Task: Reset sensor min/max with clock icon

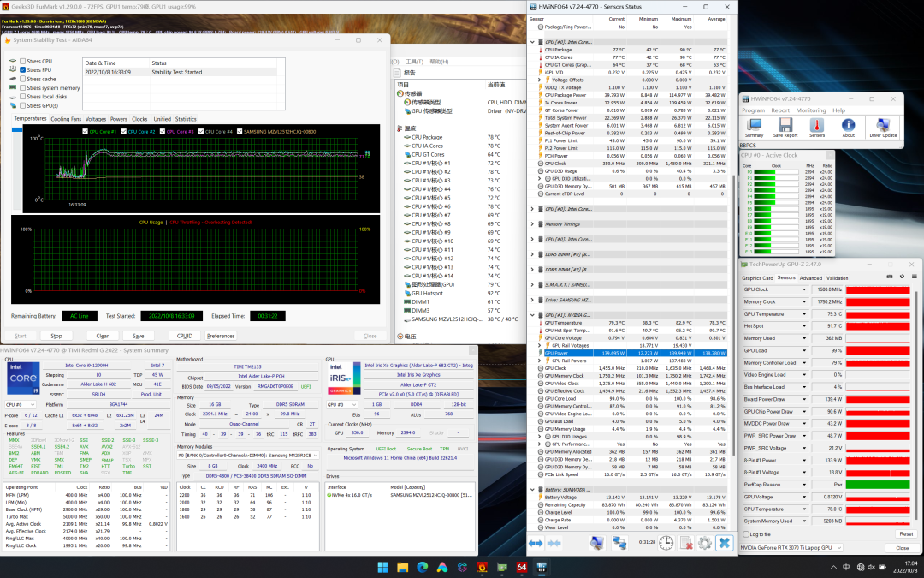Action: 665,543
